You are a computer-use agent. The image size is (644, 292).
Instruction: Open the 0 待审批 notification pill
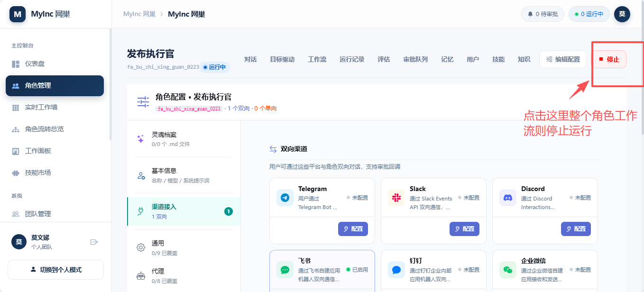543,14
